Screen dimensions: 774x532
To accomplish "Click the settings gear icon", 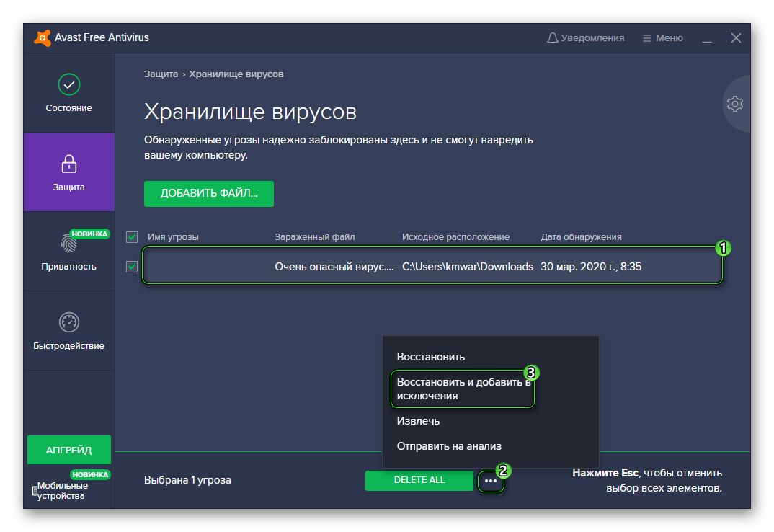I will (734, 104).
